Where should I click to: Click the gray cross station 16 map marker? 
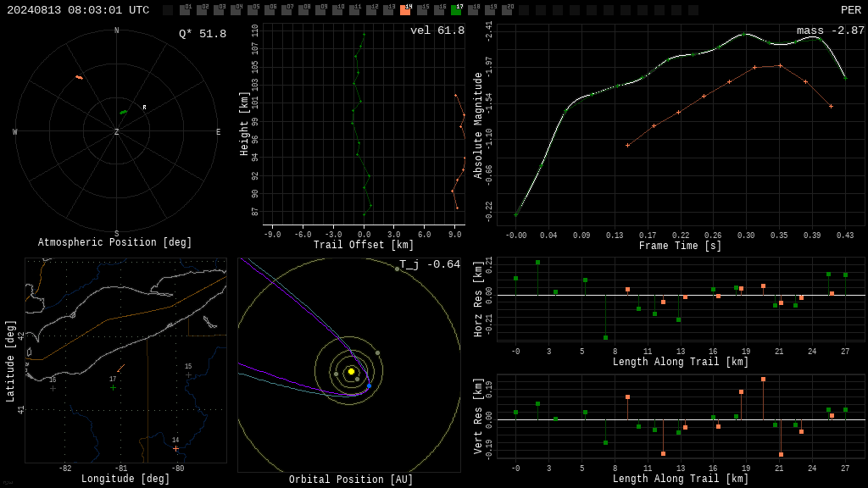pyautogui.click(x=53, y=388)
